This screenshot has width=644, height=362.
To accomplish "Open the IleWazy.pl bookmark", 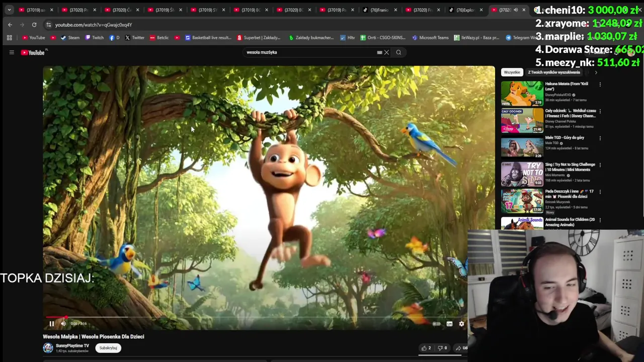I will (x=476, y=38).
